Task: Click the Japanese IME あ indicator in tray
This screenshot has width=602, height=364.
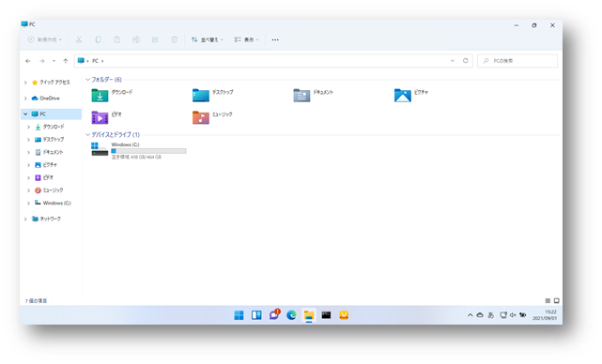Action: pos(490,315)
